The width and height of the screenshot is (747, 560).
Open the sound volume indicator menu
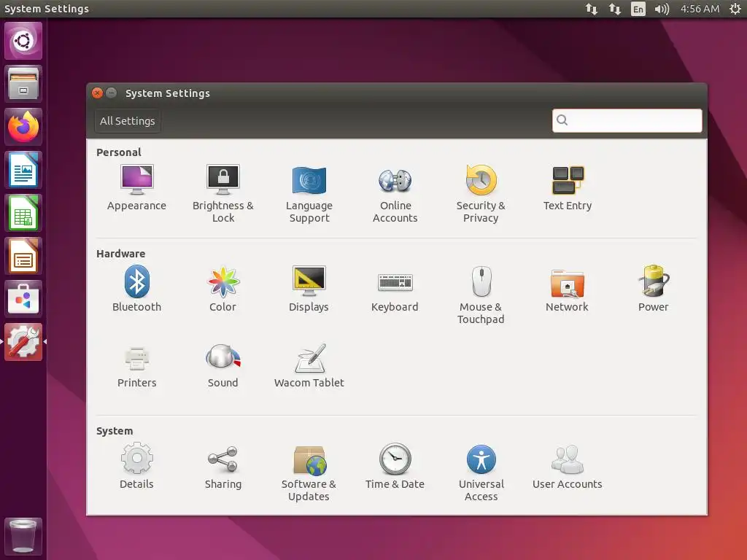[662, 9]
